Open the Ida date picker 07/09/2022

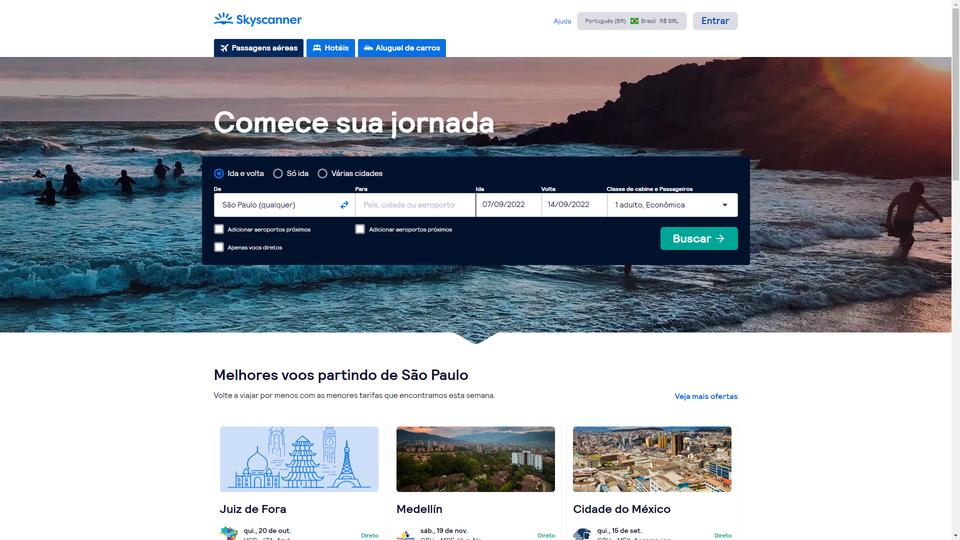[x=508, y=205]
